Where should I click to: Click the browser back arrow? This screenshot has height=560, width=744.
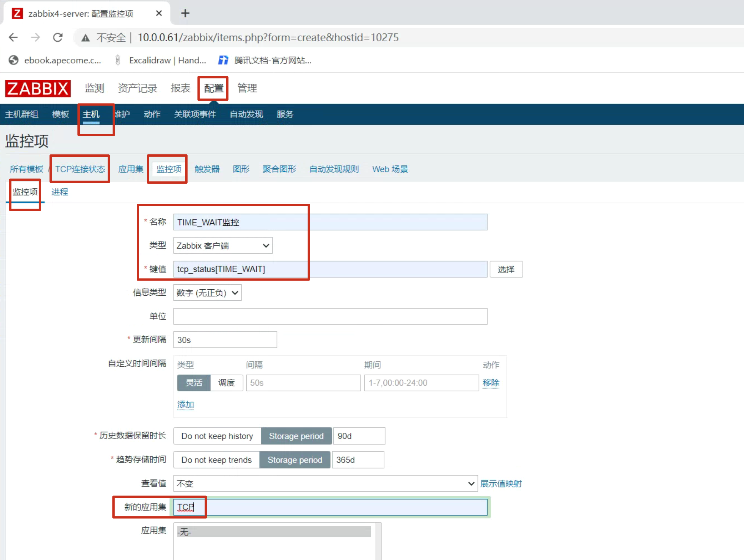coord(13,37)
